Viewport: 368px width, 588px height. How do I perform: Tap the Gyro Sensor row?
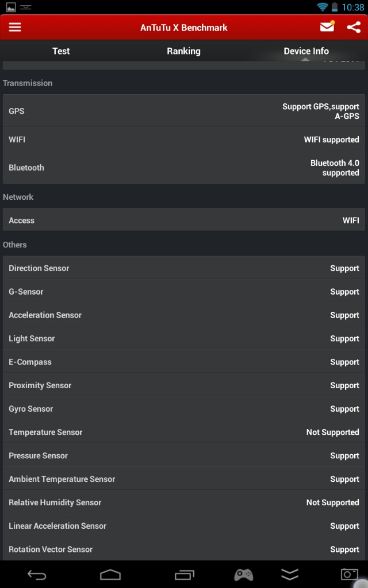click(x=184, y=409)
